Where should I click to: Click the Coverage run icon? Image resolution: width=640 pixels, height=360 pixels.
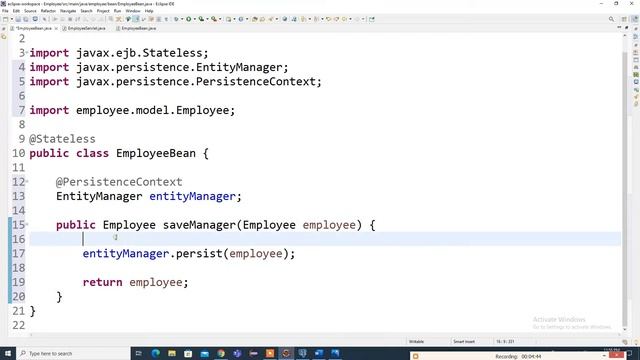point(201,19)
